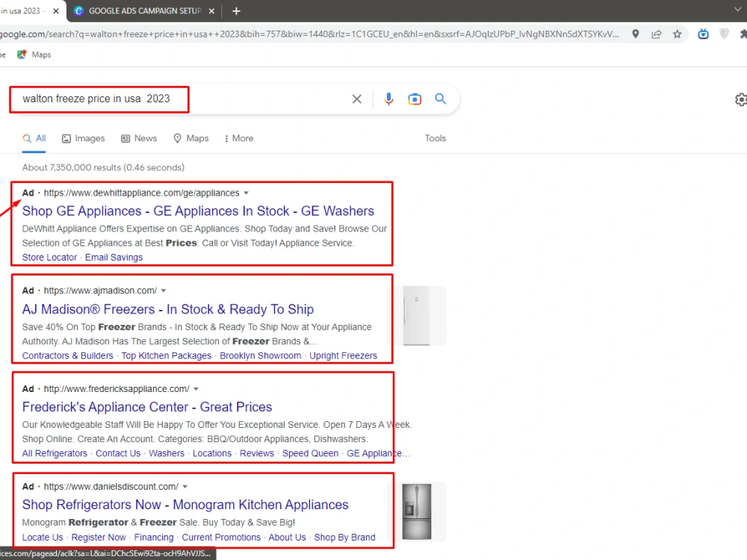Click the Email Savings sitelink
Image resolution: width=747 pixels, height=560 pixels.
pos(114,258)
